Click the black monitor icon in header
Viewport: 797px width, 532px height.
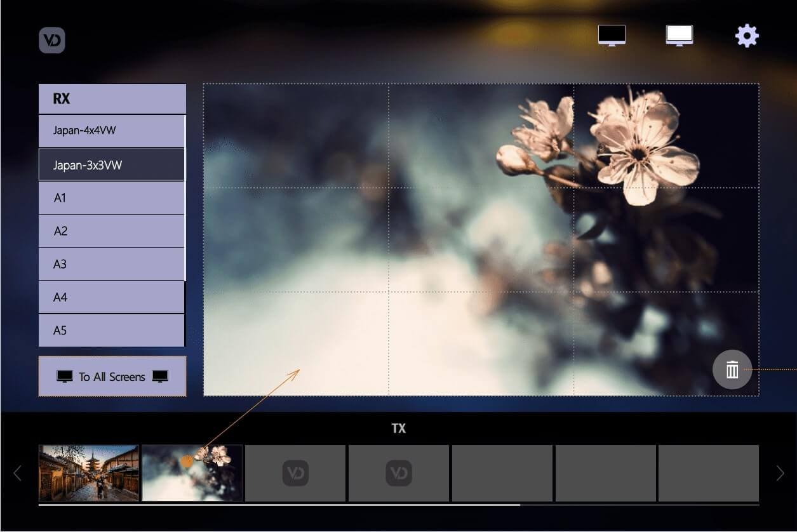[x=612, y=36]
